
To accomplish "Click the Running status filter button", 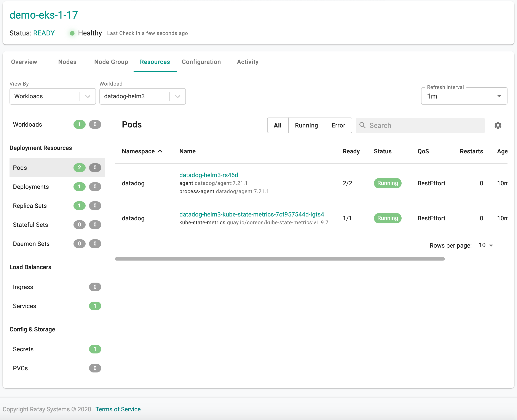I will 306,125.
